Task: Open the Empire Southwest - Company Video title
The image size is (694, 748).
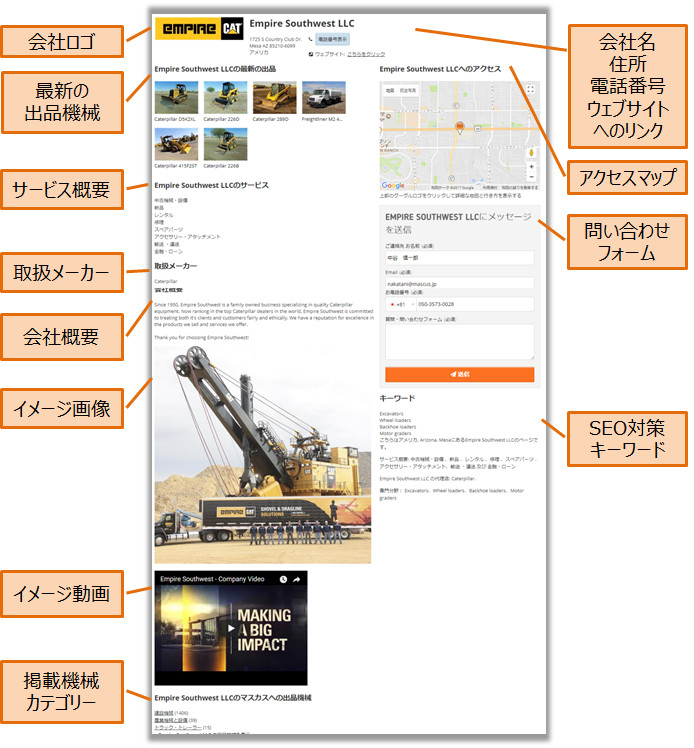Action: (x=212, y=579)
